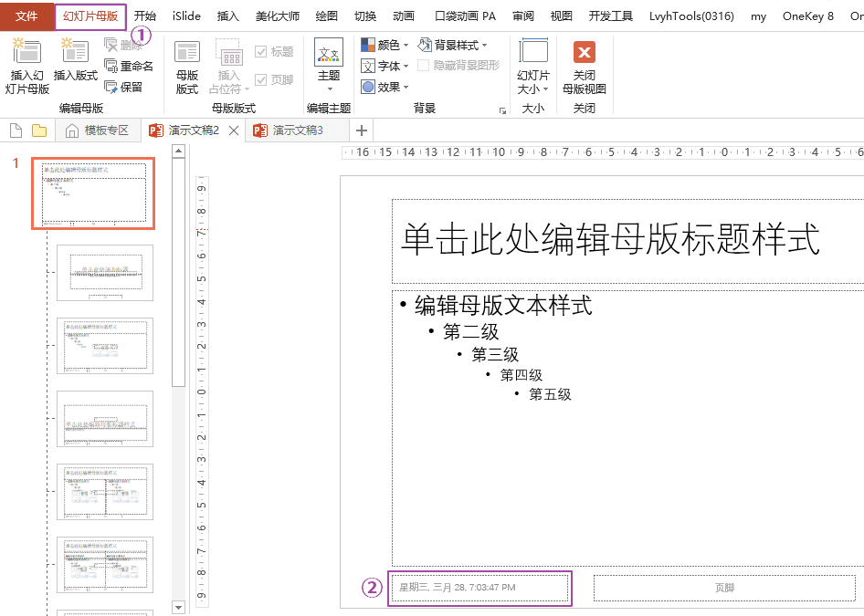Open Background group dialog launcher
The height and width of the screenshot is (616, 864).
502,110
